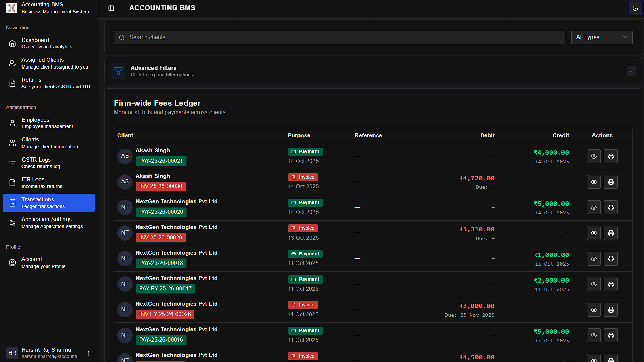Expand the Advanced Filters panel
The width and height of the screenshot is (644, 362).
(x=631, y=71)
